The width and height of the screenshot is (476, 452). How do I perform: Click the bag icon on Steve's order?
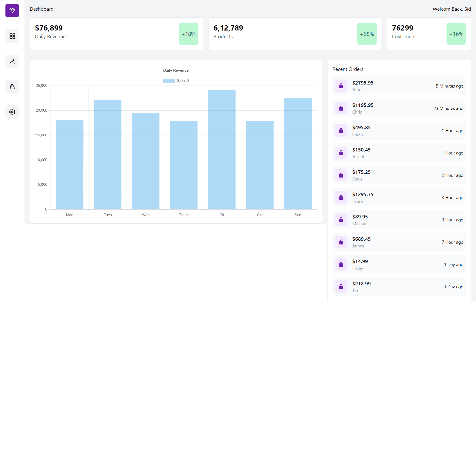[341, 175]
